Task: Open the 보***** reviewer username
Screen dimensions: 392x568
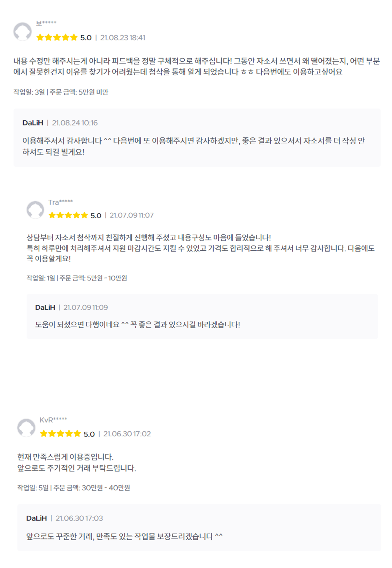Action: click(46, 23)
